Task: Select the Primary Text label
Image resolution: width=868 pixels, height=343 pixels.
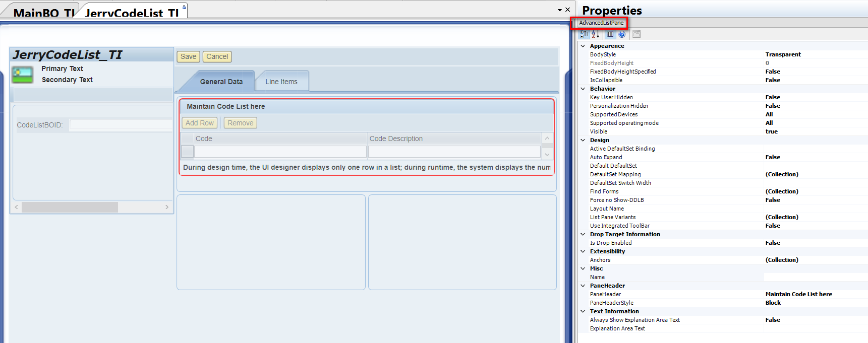Action: [x=62, y=68]
